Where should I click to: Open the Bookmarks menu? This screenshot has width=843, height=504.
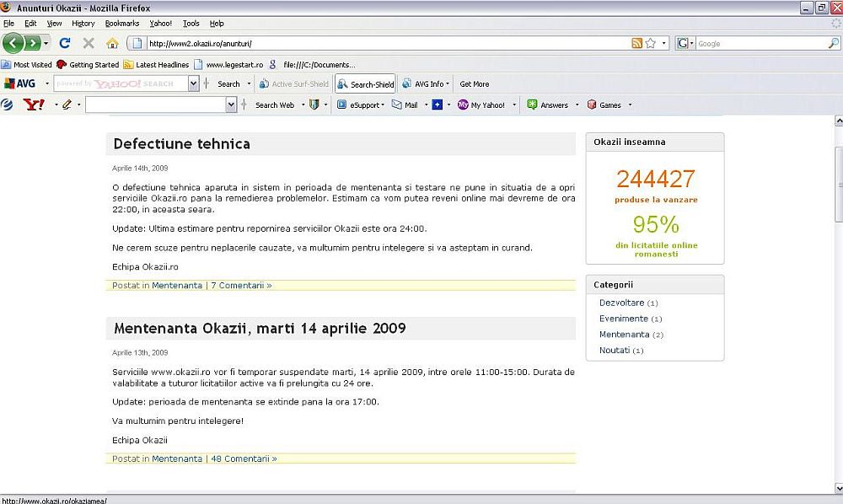(122, 24)
